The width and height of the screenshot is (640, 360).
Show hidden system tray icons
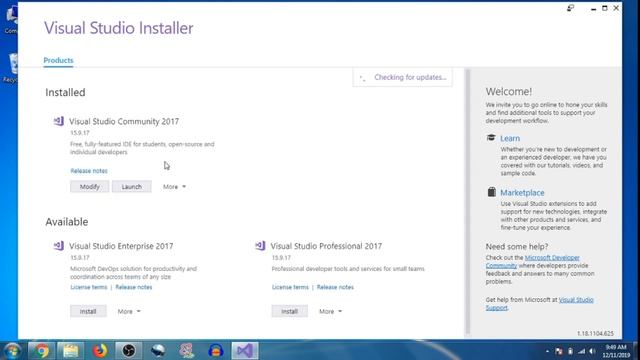coord(547,351)
